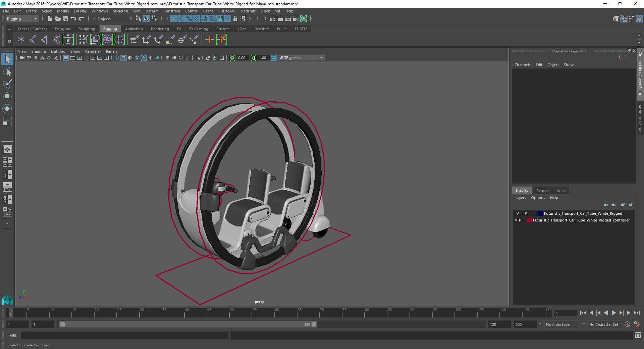644x349 pixels.
Task: Open the Layers menu in layer editor
Action: coord(521,198)
